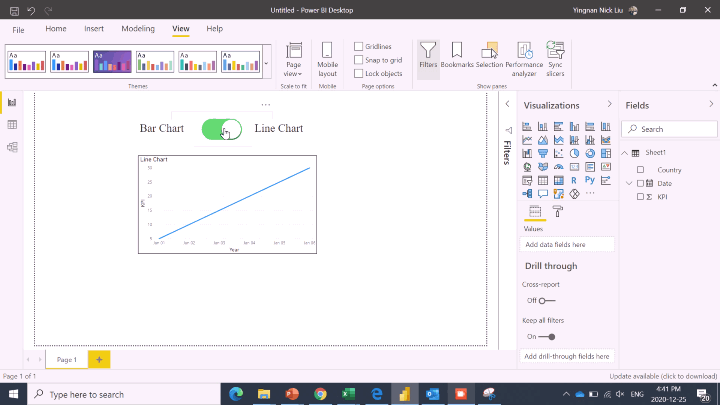Switch to Data view in left sidebar
The image size is (720, 405).
[12, 124]
